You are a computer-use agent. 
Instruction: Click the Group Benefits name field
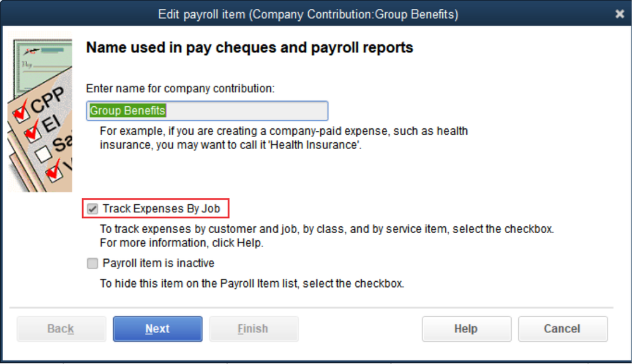tap(207, 111)
